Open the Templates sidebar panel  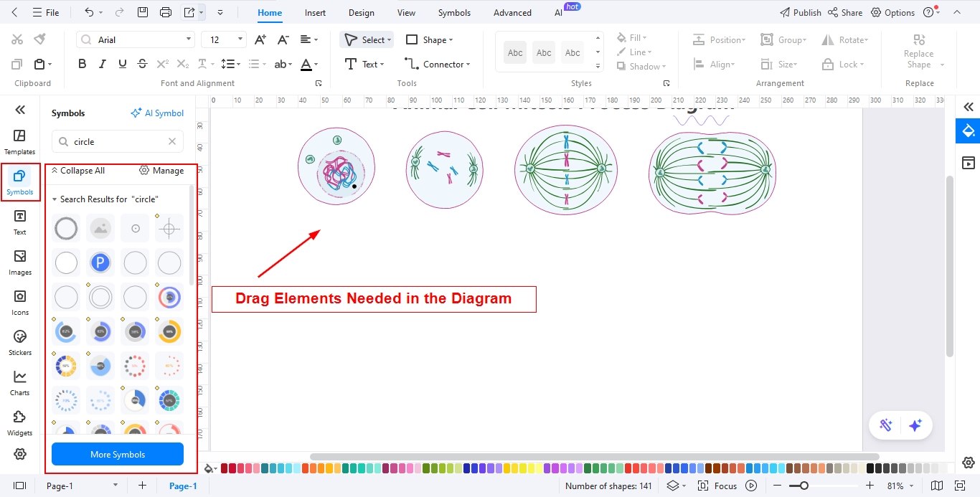(x=19, y=142)
